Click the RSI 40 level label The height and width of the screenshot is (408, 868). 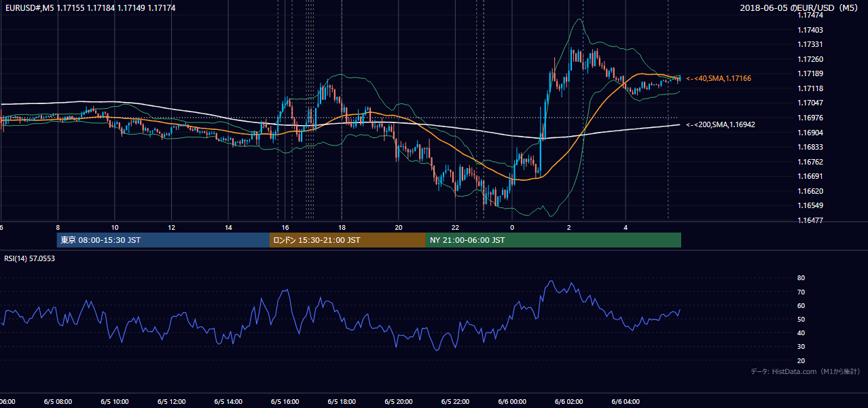coord(801,333)
